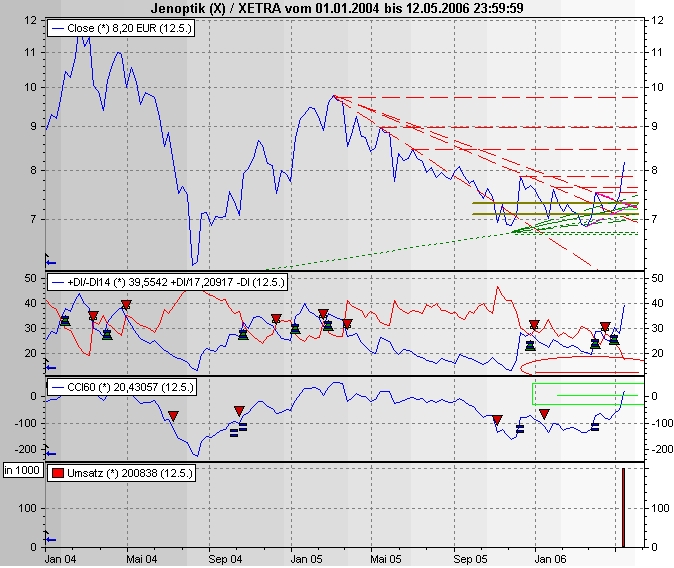Select the red Umsatz legend color square
This screenshot has height=568, width=674.
point(58,473)
